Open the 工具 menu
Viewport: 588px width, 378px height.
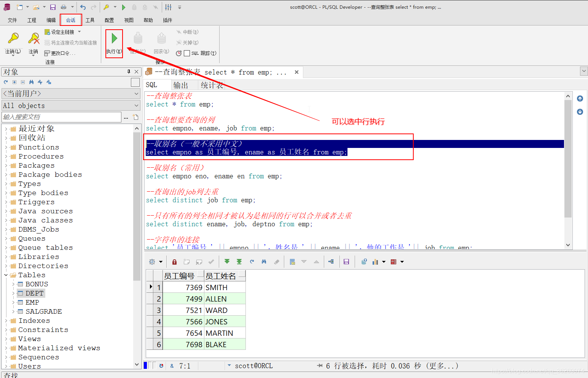[x=90, y=20]
